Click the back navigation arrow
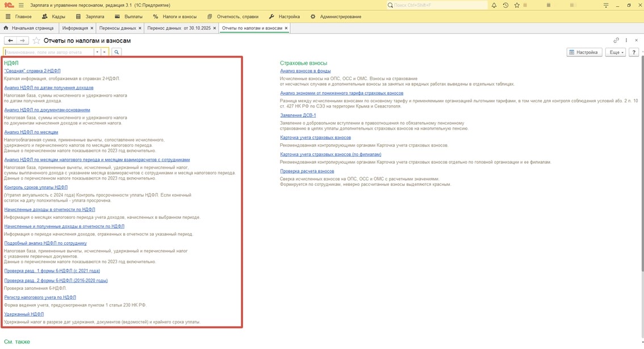This screenshot has width=644, height=349. [x=10, y=41]
